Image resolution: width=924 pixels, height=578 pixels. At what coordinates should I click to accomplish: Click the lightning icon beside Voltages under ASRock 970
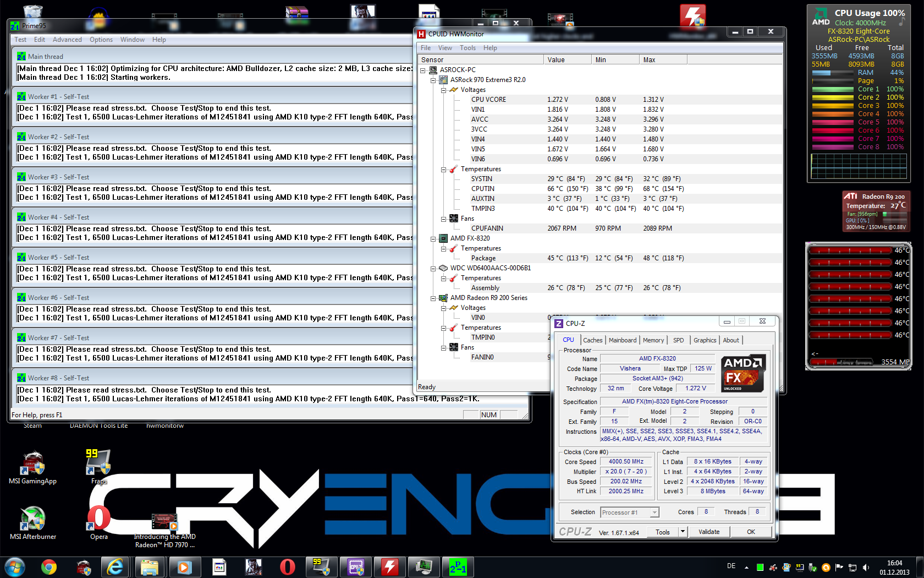[x=454, y=90]
